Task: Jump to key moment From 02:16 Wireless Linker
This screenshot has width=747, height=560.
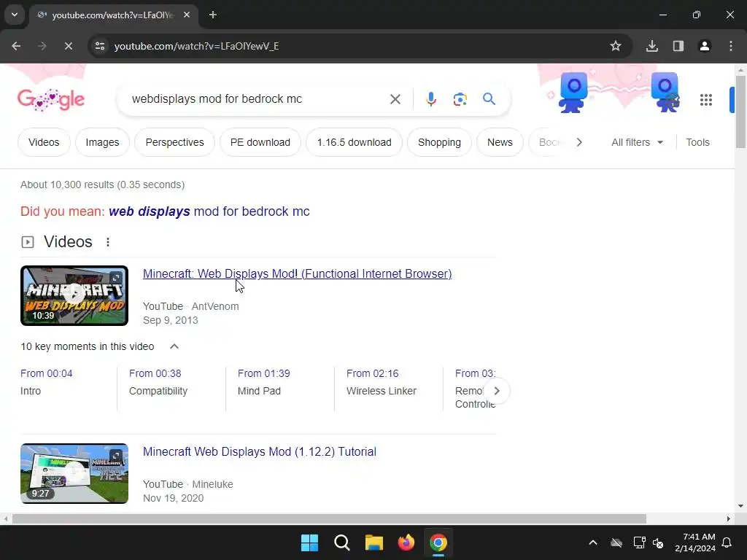Action: pos(381,382)
